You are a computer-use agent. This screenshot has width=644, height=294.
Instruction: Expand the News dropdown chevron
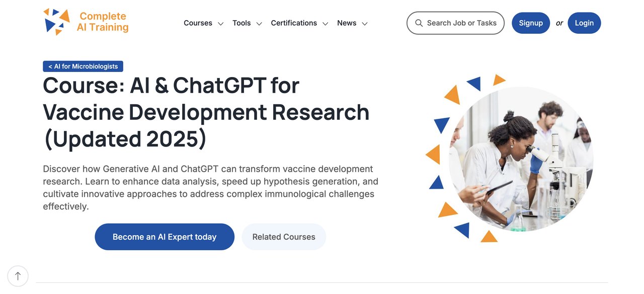pos(365,24)
